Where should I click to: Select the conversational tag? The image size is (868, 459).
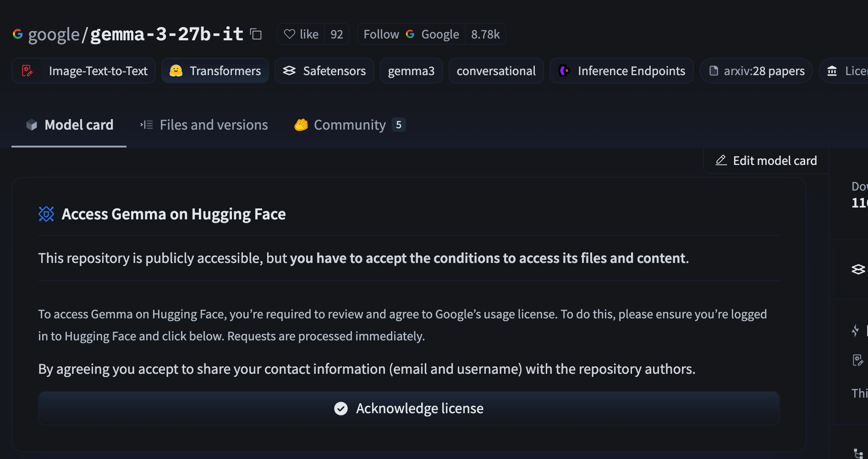coord(496,71)
